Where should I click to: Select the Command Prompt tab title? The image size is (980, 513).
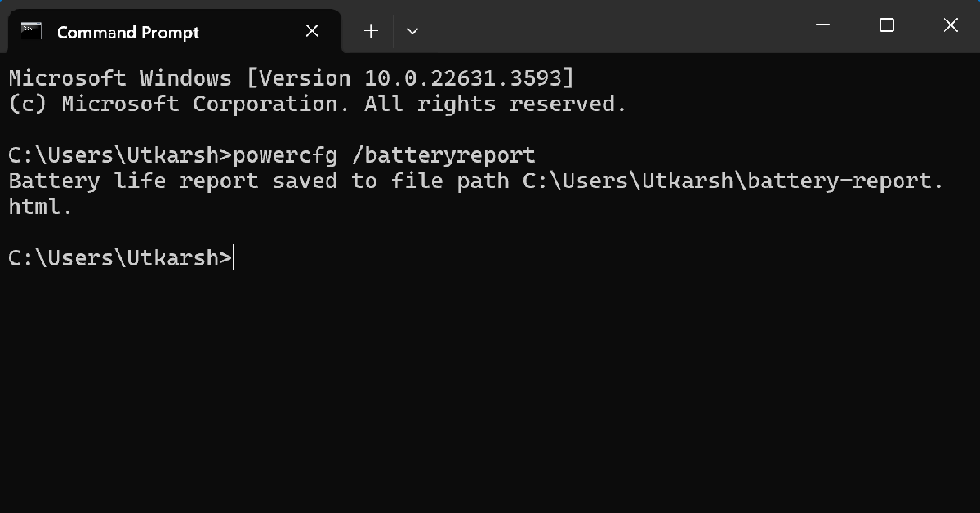127,33
